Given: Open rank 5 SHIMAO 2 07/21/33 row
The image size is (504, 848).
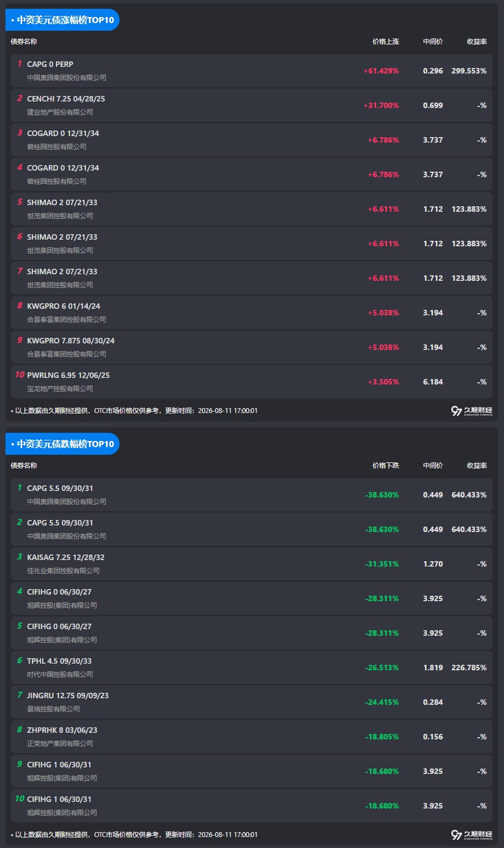Looking at the screenshot, I should pos(252,209).
